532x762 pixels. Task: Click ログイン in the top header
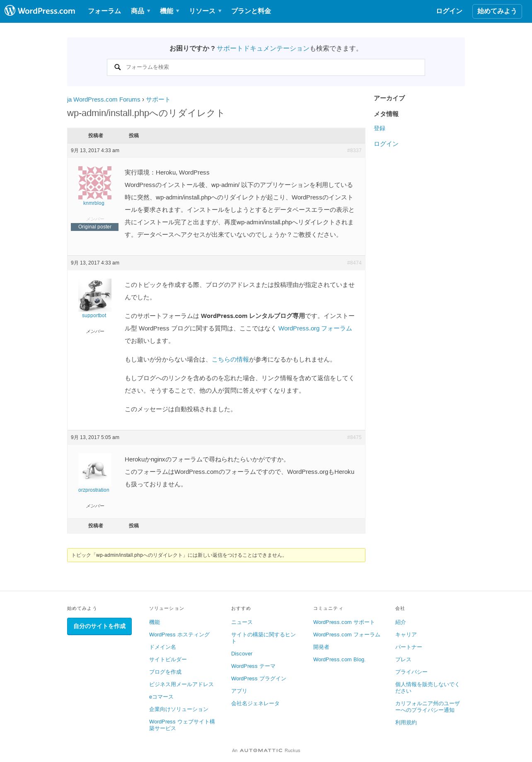(x=449, y=11)
